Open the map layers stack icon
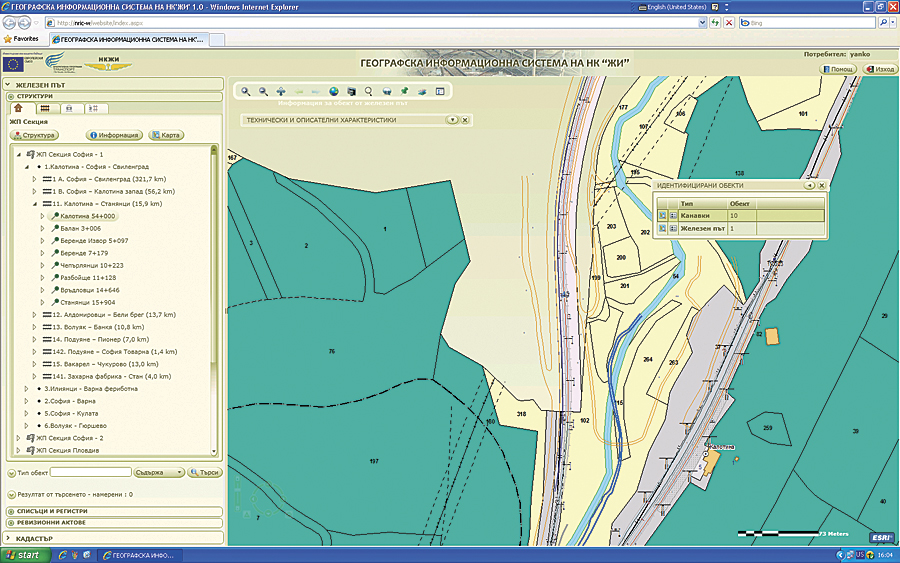The image size is (900, 563). pos(421,91)
